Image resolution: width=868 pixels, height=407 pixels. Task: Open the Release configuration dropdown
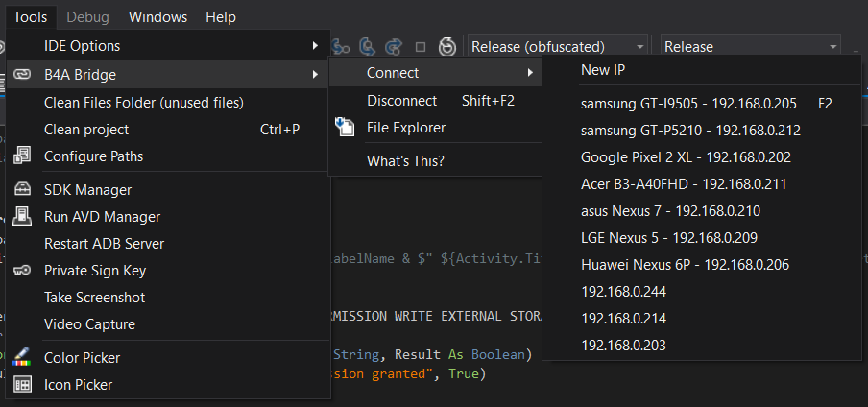click(x=751, y=46)
